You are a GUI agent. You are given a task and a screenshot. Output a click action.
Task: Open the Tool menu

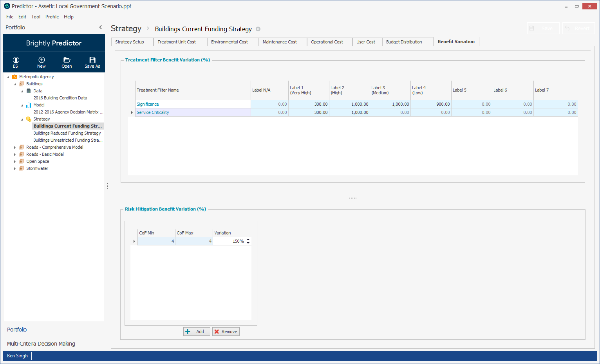coord(36,17)
